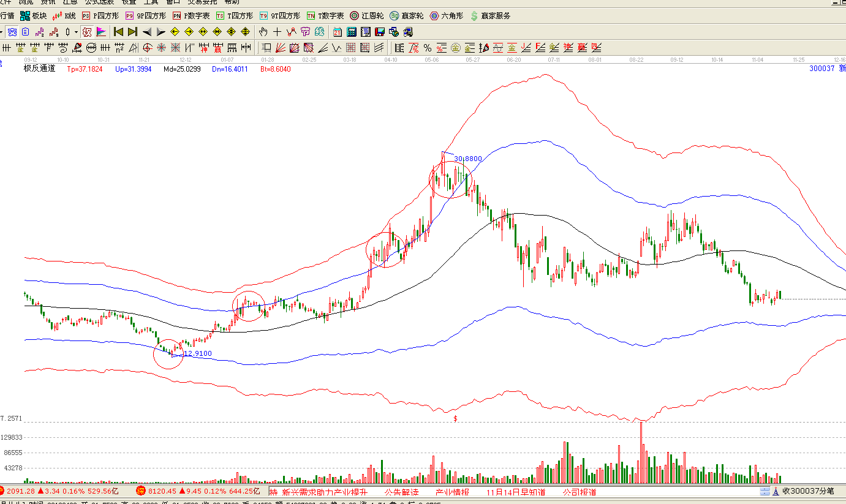
Task: Open the 11月14日早知道 link
Action: point(516,492)
